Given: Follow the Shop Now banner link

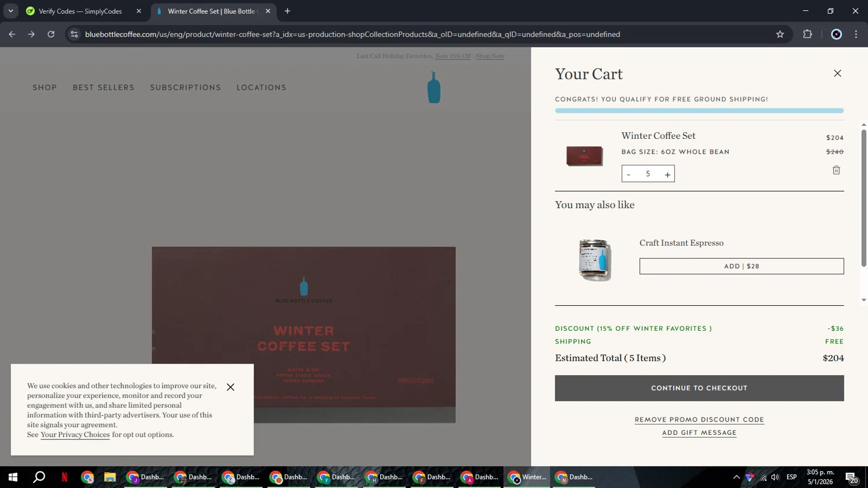Looking at the screenshot, I should point(490,56).
